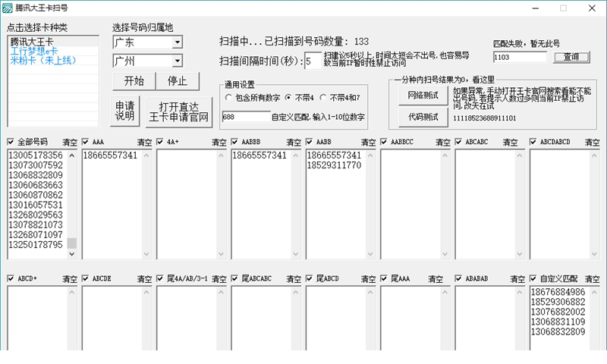This screenshot has width=607, height=364.
Task: Select 13076882002 in 自定义匹配 list
Action: [x=558, y=312]
